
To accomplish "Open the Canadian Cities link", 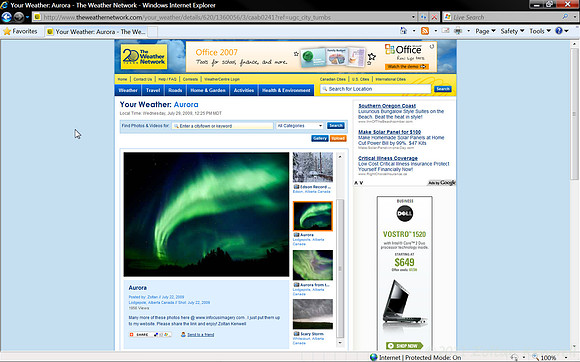I will coord(333,79).
